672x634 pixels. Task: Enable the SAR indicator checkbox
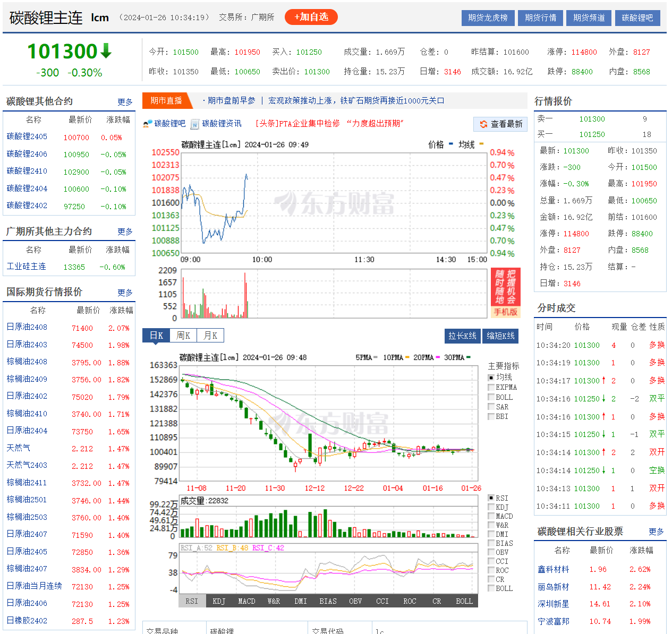[491, 407]
